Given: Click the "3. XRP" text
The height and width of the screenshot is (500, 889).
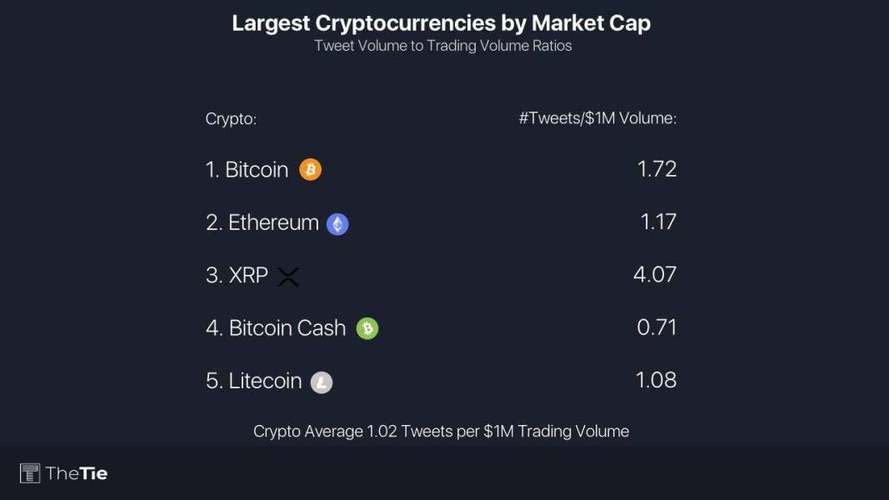Looking at the screenshot, I should [x=237, y=276].
